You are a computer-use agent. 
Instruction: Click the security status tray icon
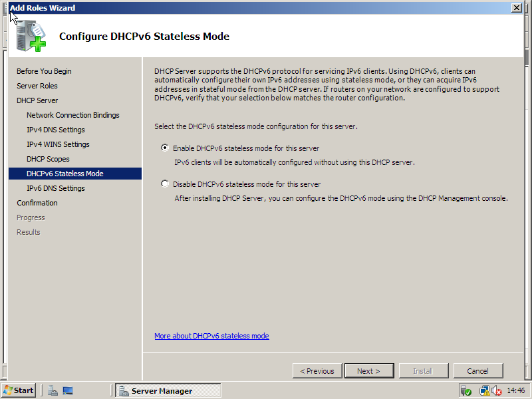point(465,391)
